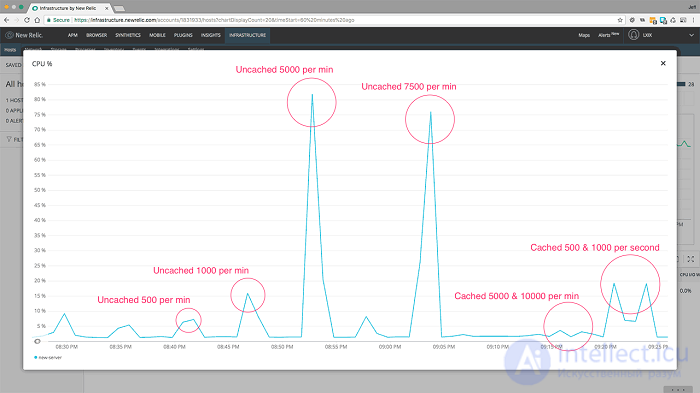Close the CPU % chart modal
The height and width of the screenshot is (393, 700).
pyautogui.click(x=663, y=63)
